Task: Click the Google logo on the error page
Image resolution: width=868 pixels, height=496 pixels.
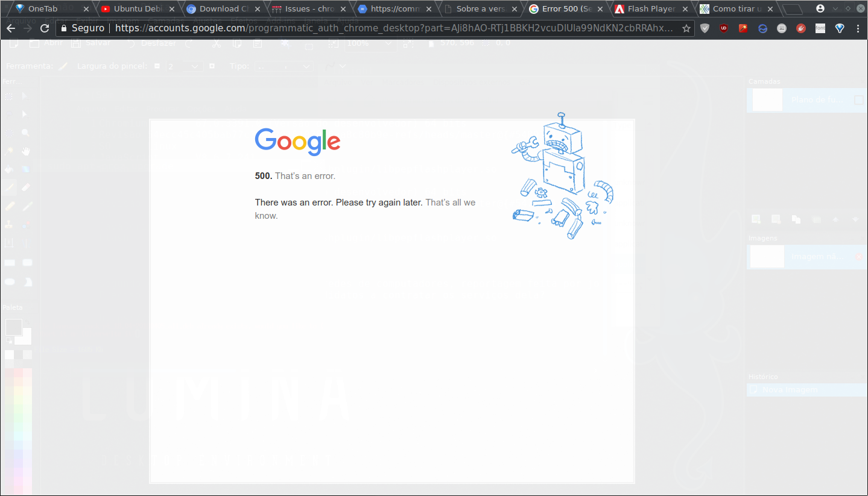Action: pos(297,142)
